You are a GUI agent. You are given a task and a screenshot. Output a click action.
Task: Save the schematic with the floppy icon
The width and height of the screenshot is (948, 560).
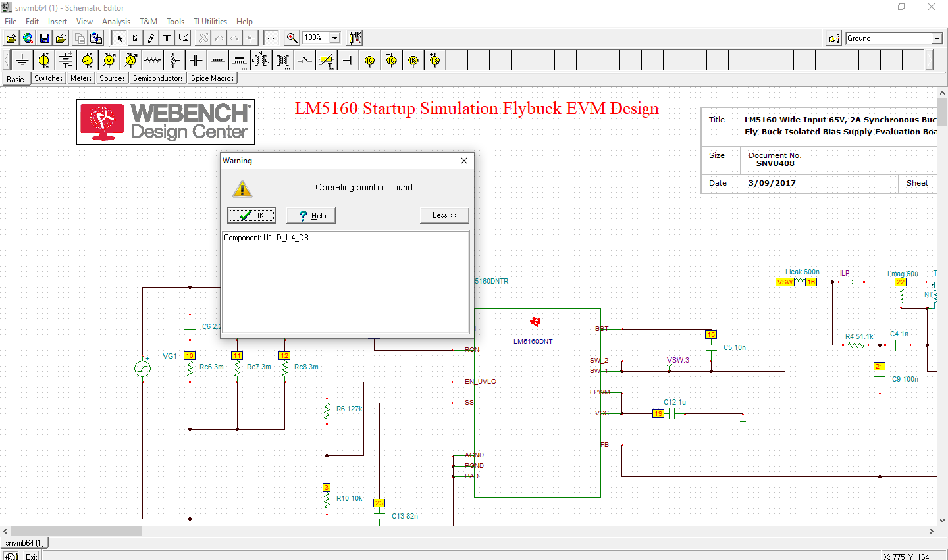tap(44, 38)
